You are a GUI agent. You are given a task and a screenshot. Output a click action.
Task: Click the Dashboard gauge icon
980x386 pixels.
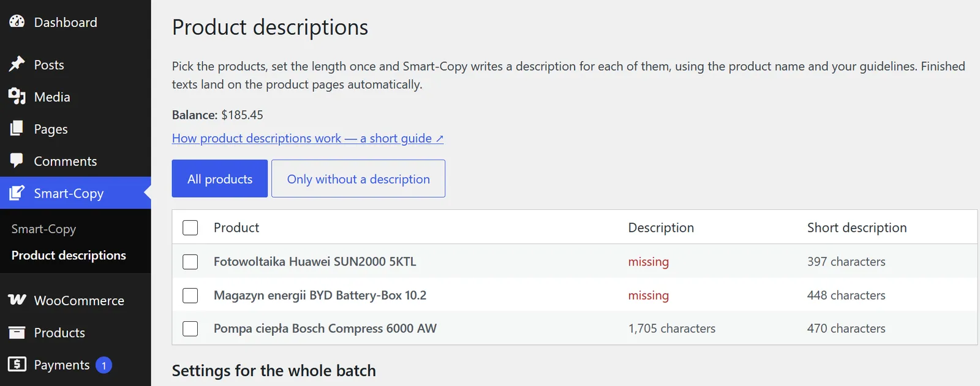click(17, 21)
